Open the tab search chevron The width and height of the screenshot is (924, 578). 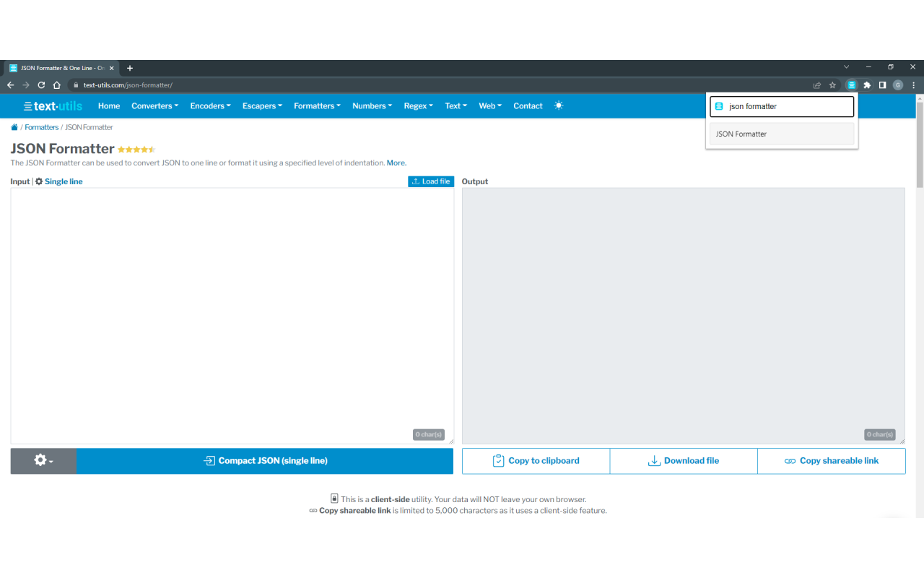click(x=847, y=67)
